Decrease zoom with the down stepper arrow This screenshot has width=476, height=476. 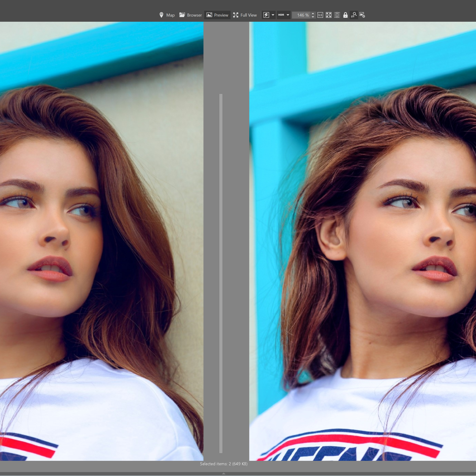point(313,17)
